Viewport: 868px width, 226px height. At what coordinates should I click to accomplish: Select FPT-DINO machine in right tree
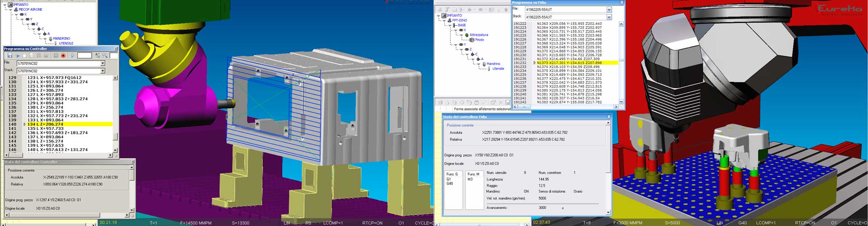[459, 20]
